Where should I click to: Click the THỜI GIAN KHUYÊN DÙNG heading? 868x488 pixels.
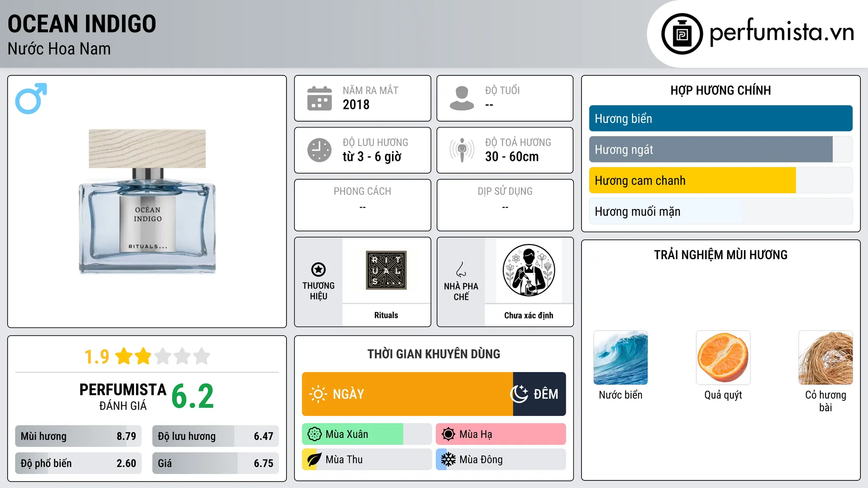tap(434, 354)
